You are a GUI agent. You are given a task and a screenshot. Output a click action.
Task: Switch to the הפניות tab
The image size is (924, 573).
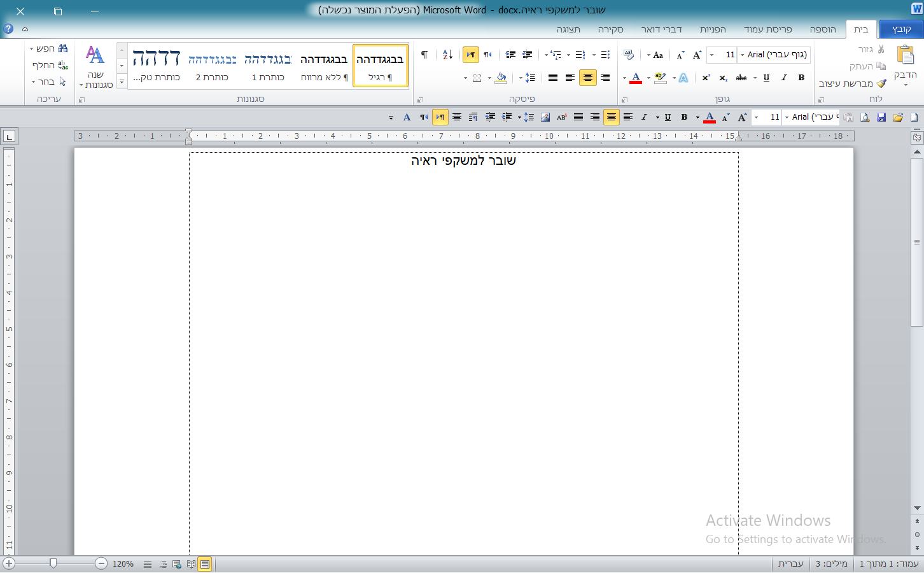pos(713,29)
